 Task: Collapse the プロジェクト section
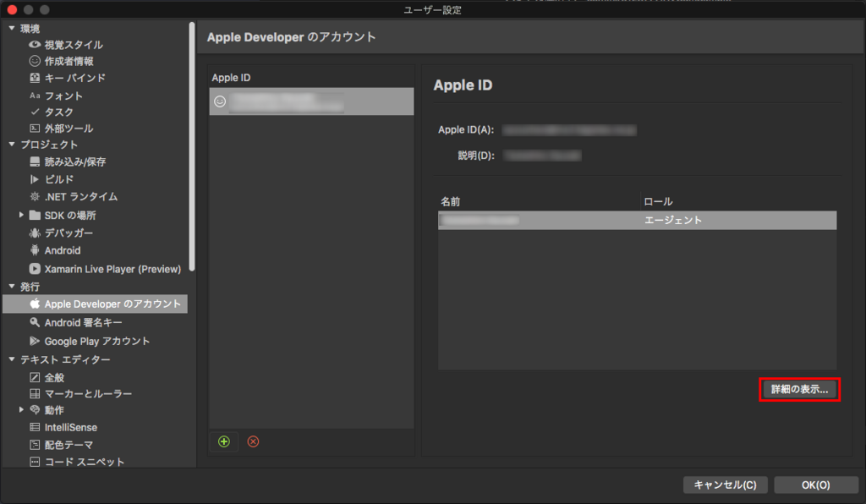[x=12, y=144]
